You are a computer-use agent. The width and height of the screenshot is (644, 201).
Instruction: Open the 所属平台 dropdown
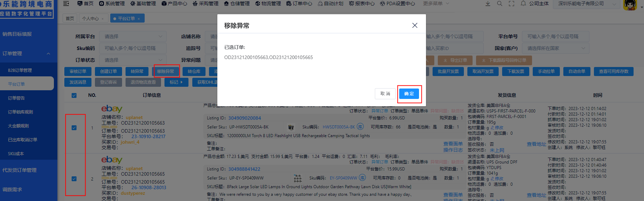tap(132, 36)
